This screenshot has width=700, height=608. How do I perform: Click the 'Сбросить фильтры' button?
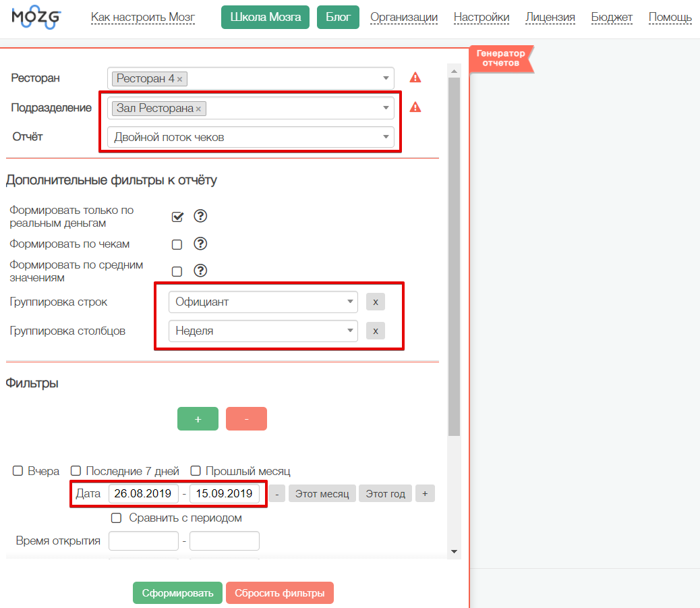pos(280,593)
